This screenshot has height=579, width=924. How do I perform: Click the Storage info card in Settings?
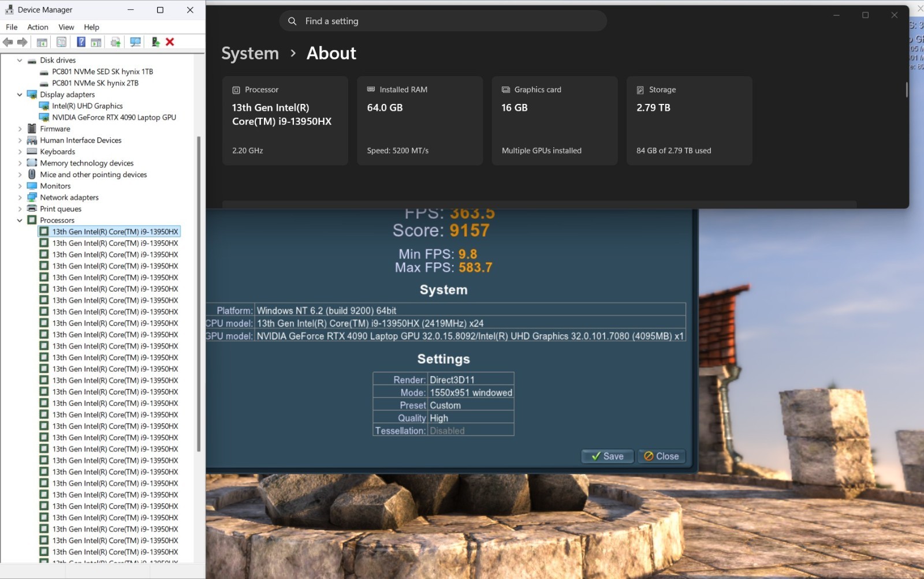(690, 121)
